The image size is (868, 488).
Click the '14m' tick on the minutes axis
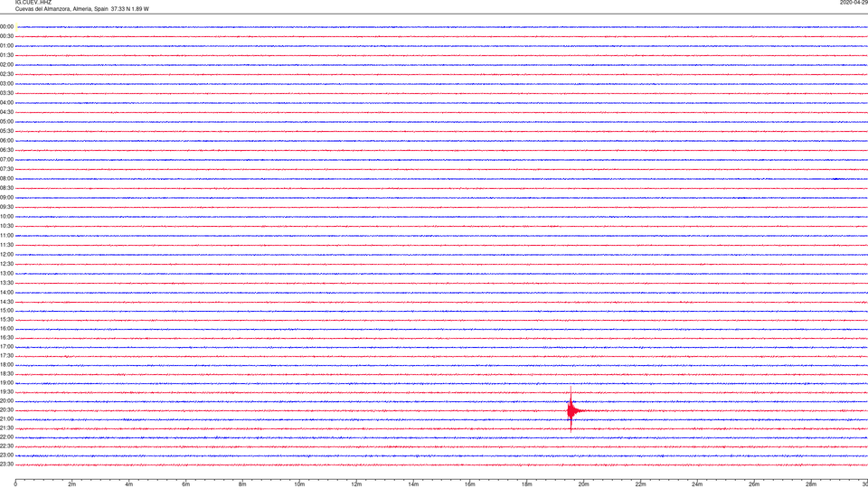point(413,484)
